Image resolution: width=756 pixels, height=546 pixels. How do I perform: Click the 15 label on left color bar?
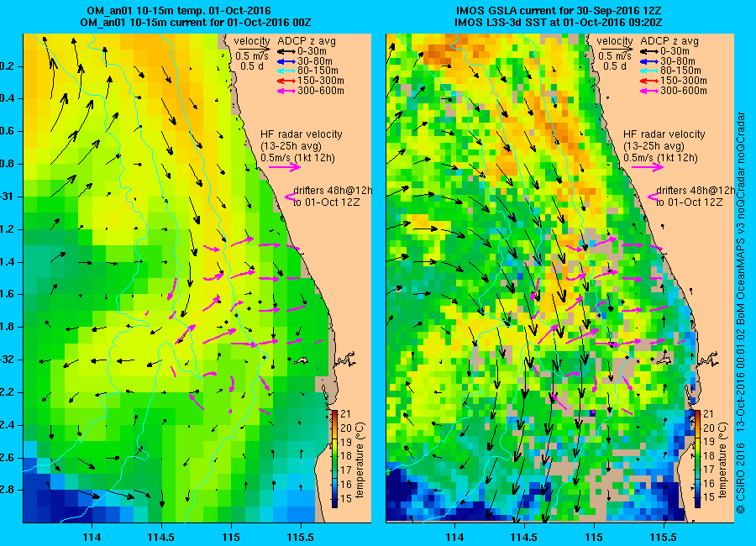click(346, 499)
